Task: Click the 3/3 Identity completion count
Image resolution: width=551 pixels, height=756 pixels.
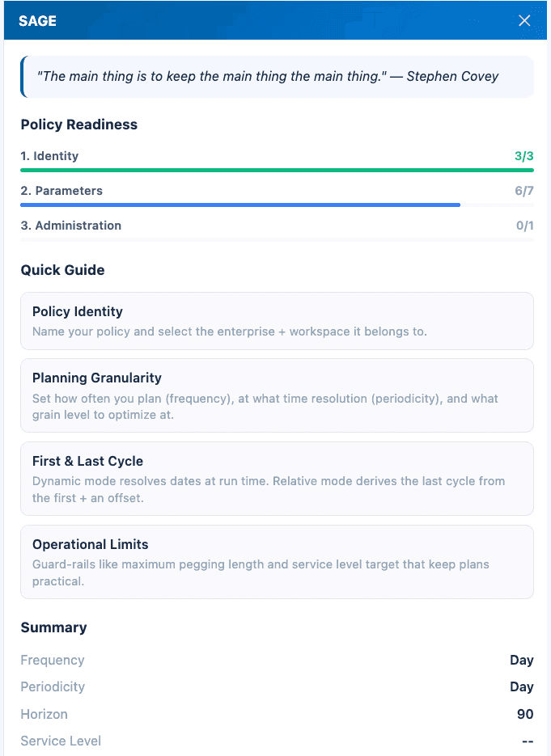Action: [x=523, y=156]
